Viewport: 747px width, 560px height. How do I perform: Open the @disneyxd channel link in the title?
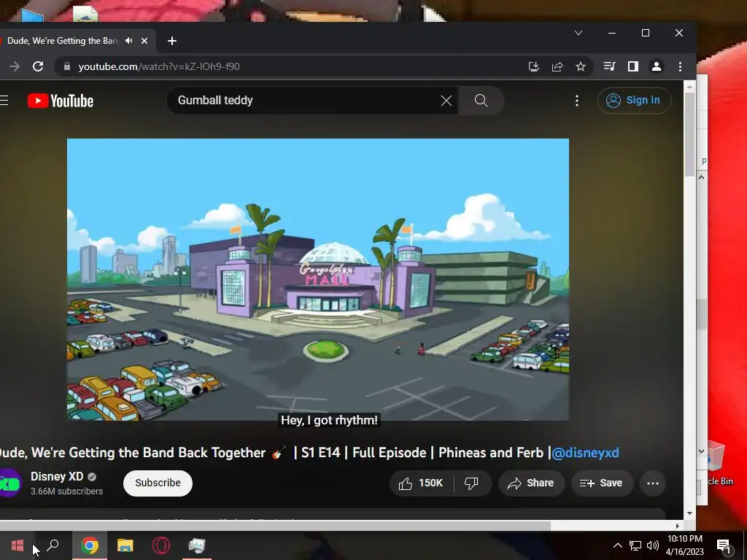585,453
